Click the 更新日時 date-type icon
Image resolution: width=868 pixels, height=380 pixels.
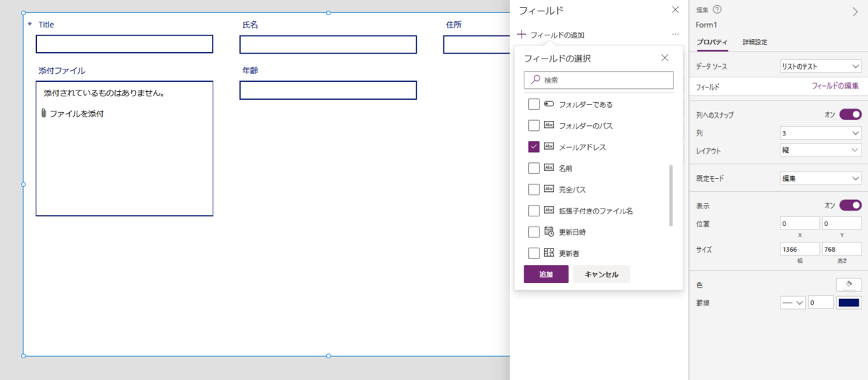[x=549, y=232]
